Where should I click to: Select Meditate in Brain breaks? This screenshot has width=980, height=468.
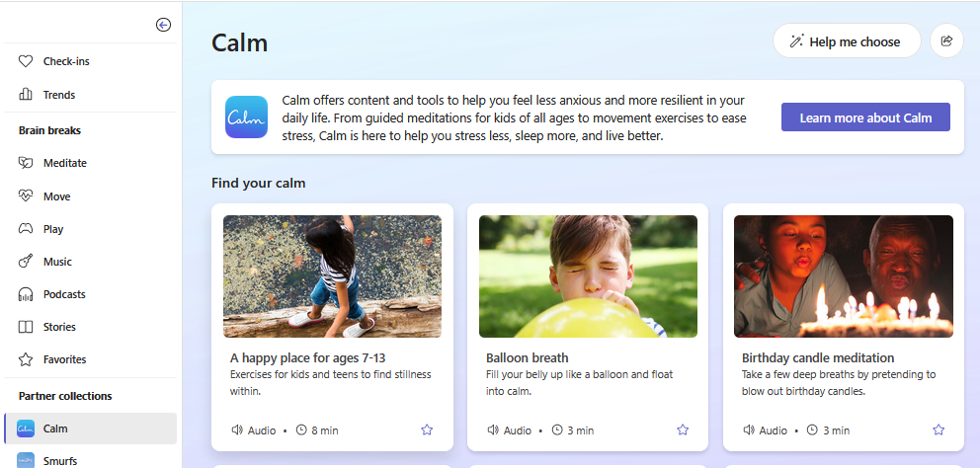click(x=64, y=163)
